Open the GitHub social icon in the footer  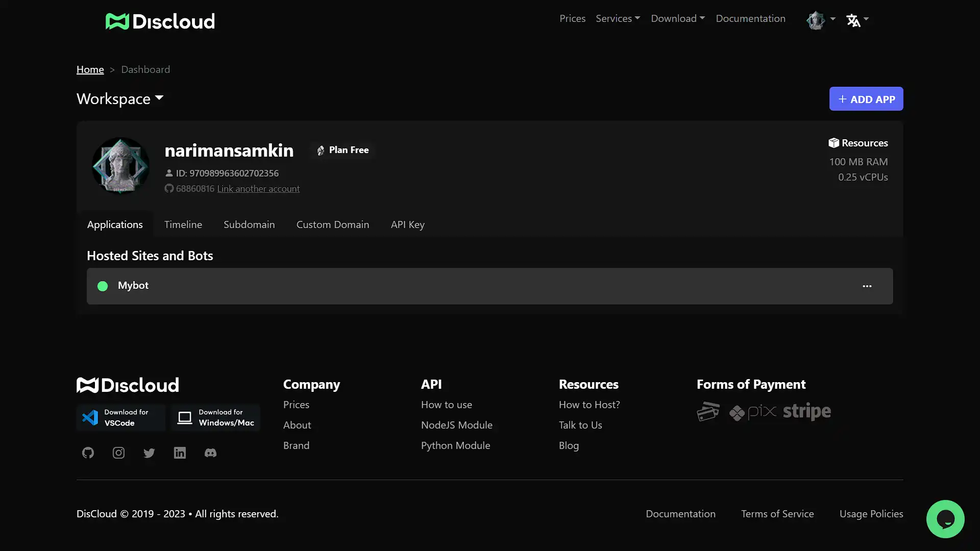coord(88,453)
